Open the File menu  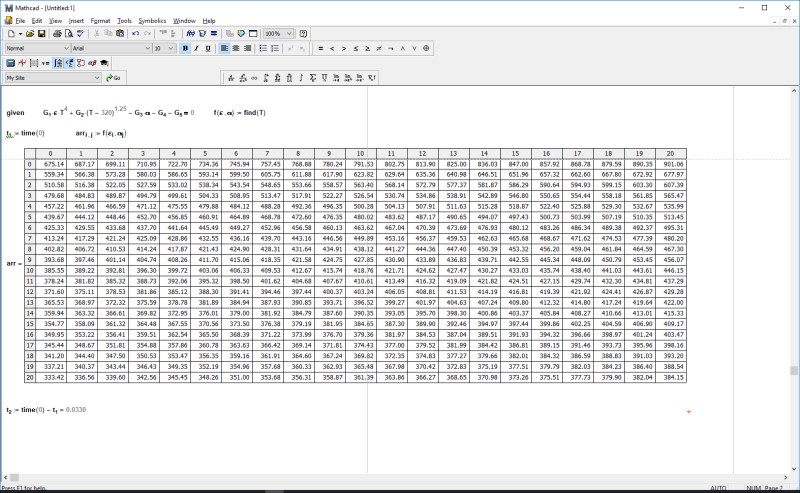(20, 21)
